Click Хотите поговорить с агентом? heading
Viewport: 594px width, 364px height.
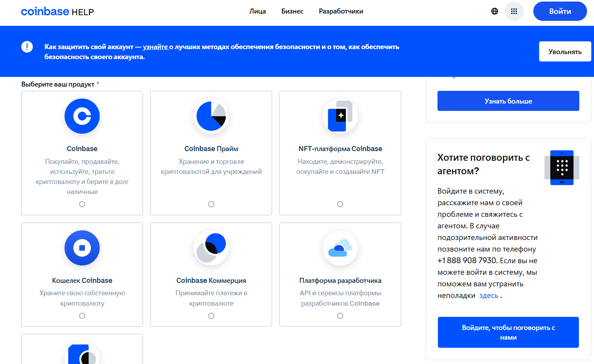click(x=483, y=164)
